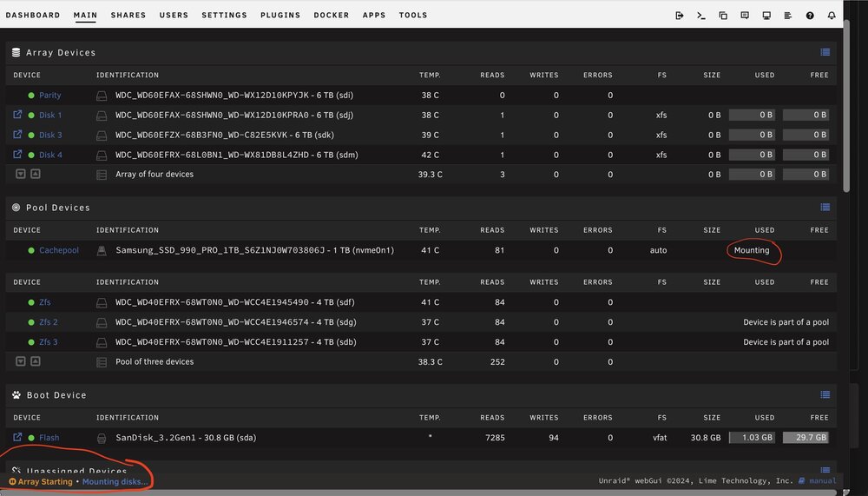Image resolution: width=868 pixels, height=496 pixels.
Task: Open the Cachepool device link
Action: point(59,250)
